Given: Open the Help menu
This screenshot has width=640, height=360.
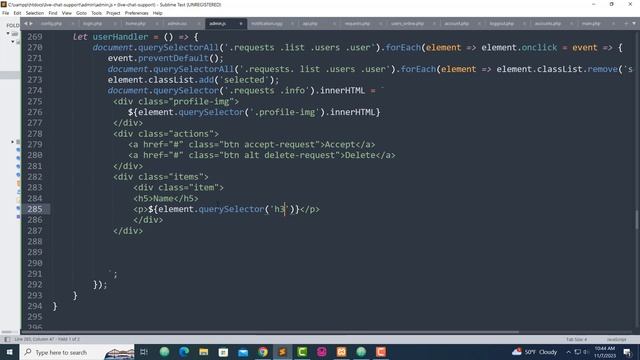Looking at the screenshot, I should pos(158,13).
